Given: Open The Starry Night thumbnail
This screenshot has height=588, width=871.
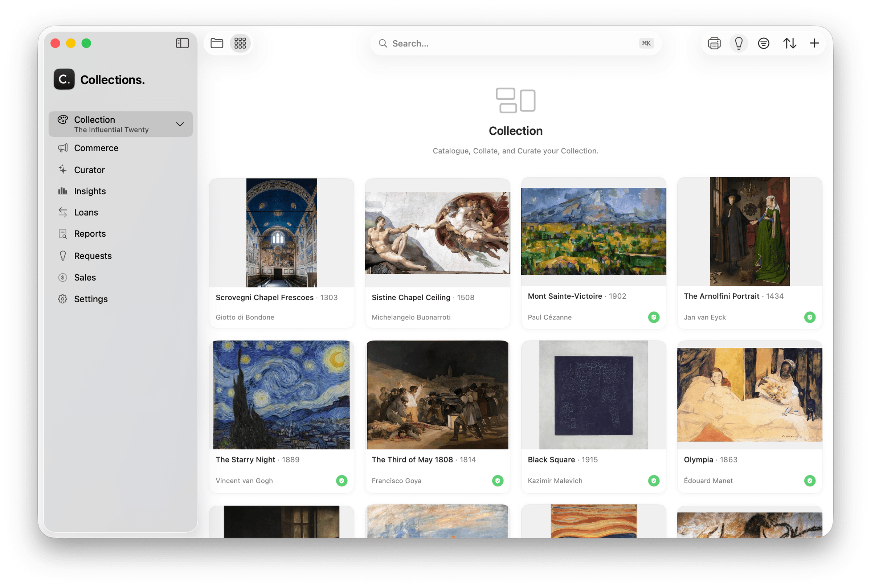Looking at the screenshot, I should tap(282, 395).
